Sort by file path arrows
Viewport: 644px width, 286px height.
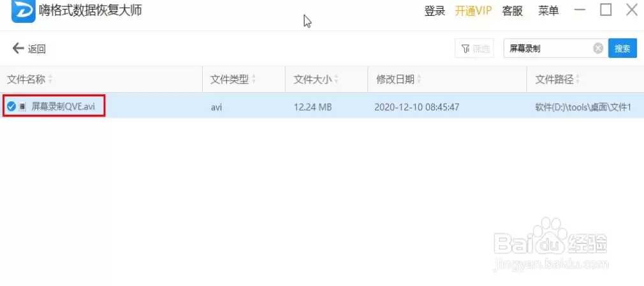coord(578,79)
